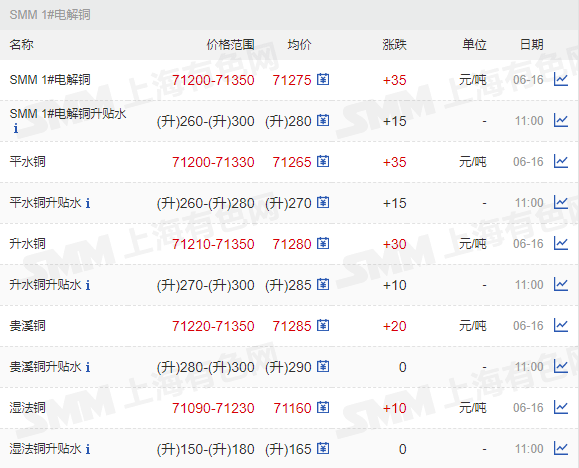This screenshot has width=579, height=468.
Task: Click info icon next to 湿法铜升贴水
Action: (x=88, y=449)
